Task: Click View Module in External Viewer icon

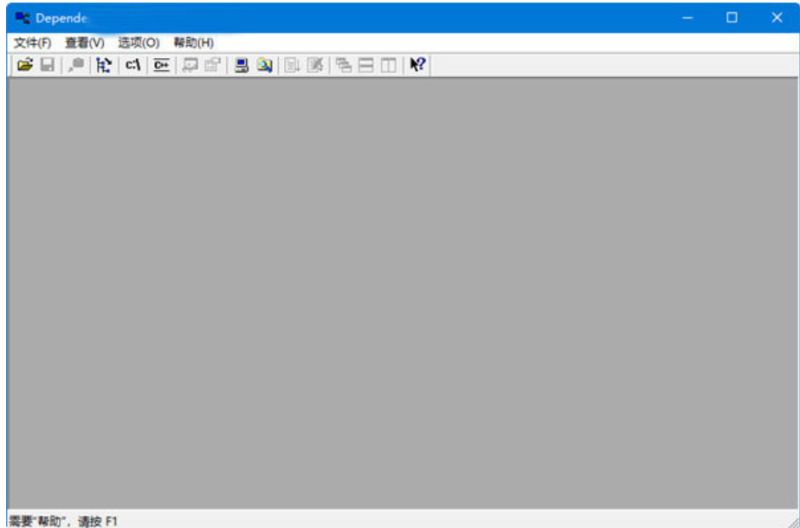Action: coord(190,65)
